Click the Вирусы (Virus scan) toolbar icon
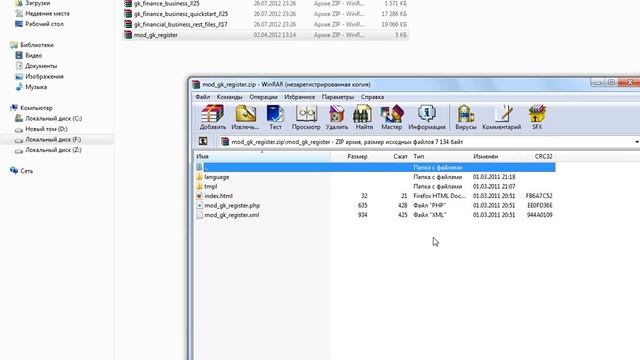The height and width of the screenshot is (360, 640). (x=466, y=117)
